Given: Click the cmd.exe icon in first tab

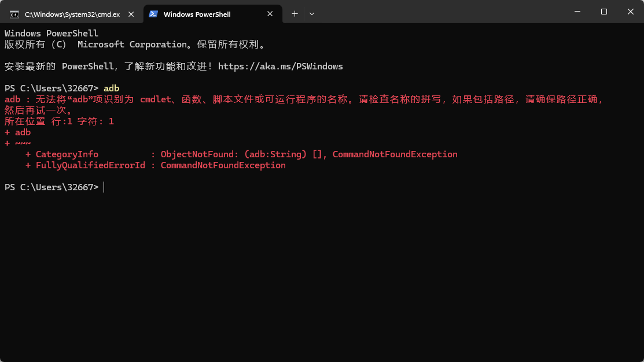Looking at the screenshot, I should click(x=14, y=14).
